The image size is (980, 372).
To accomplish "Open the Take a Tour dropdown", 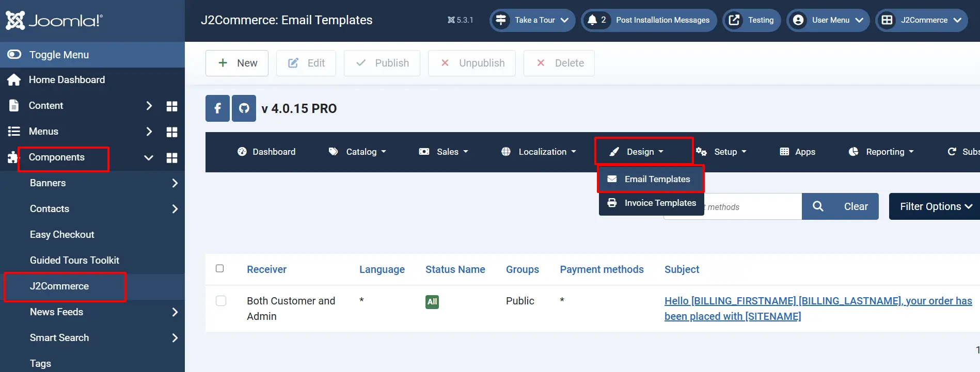I will click(x=532, y=20).
